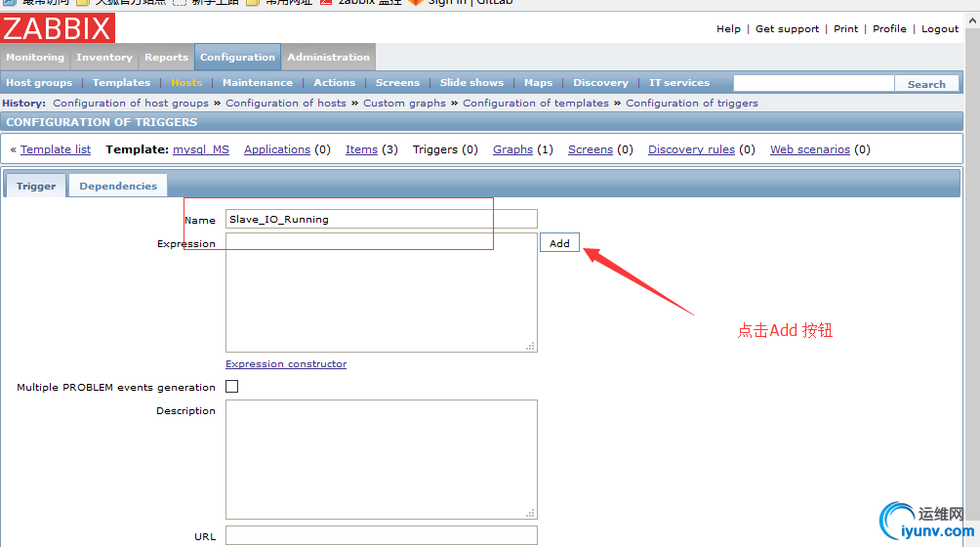Open the Configuration menu
Image resolution: width=980 pixels, height=547 pixels.
[x=237, y=57]
